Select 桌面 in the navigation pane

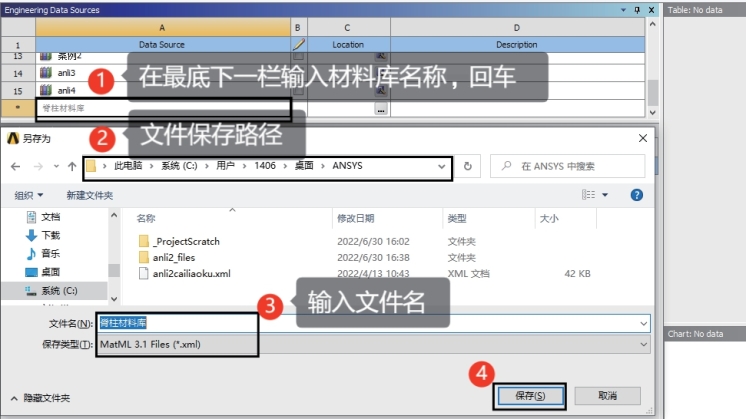click(x=50, y=272)
